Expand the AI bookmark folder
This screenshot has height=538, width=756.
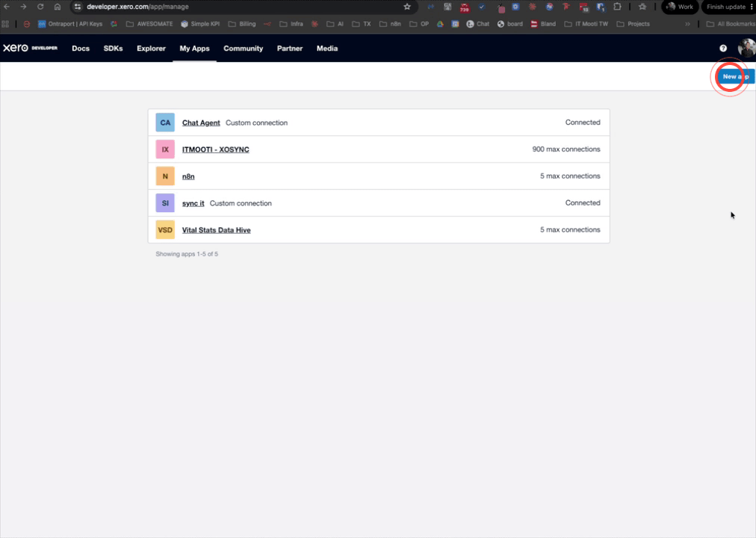pyautogui.click(x=335, y=24)
